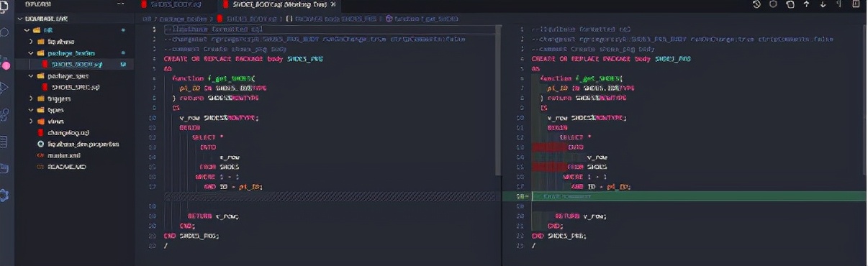
Task: Open SHOES_SPEC.sql in the Explorer tree
Action: [x=75, y=87]
